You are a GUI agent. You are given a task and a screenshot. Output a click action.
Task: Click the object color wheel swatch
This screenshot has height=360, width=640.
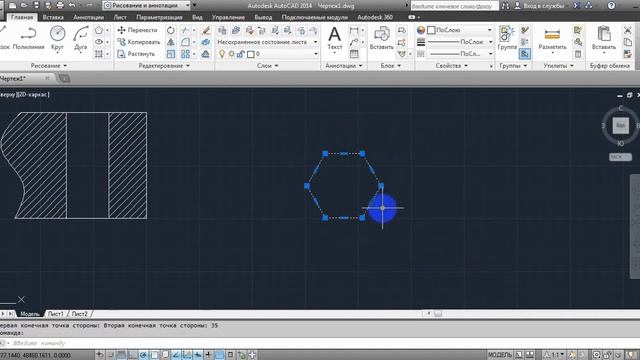pos(421,30)
